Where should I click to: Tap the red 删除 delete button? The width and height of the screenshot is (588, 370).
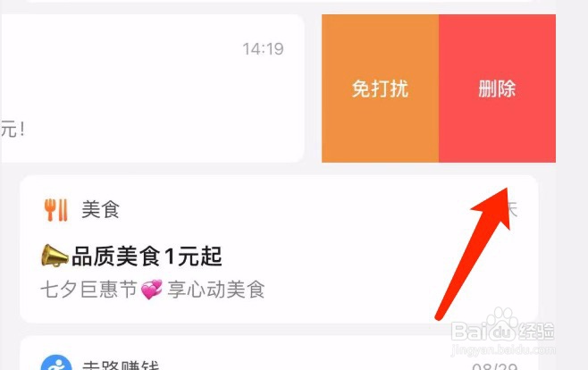497,88
